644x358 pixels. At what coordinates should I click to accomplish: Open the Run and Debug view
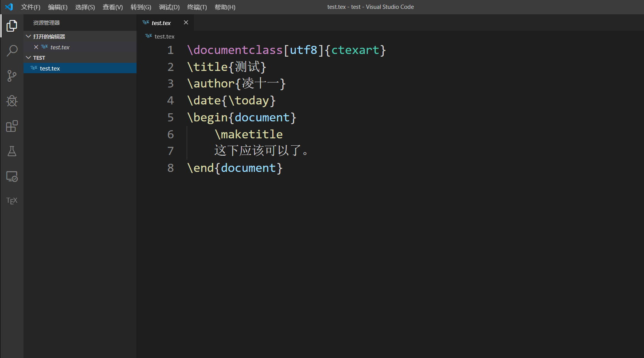tap(12, 101)
